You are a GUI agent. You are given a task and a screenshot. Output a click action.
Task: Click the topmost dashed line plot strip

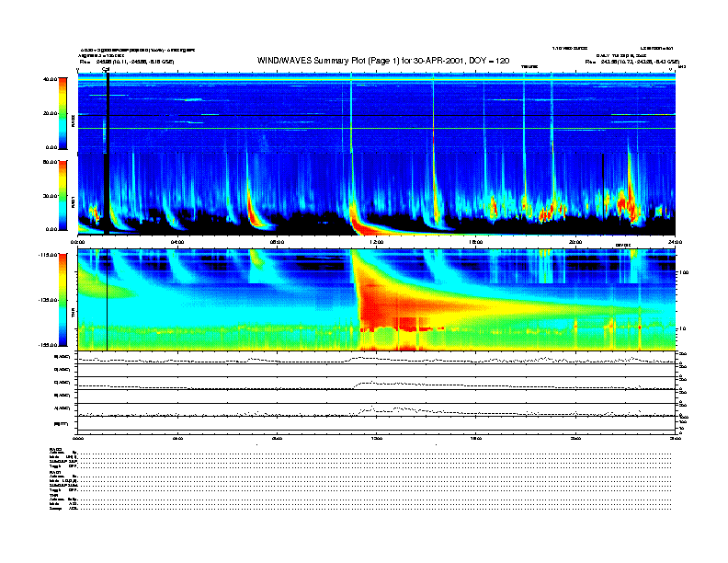[376, 359]
